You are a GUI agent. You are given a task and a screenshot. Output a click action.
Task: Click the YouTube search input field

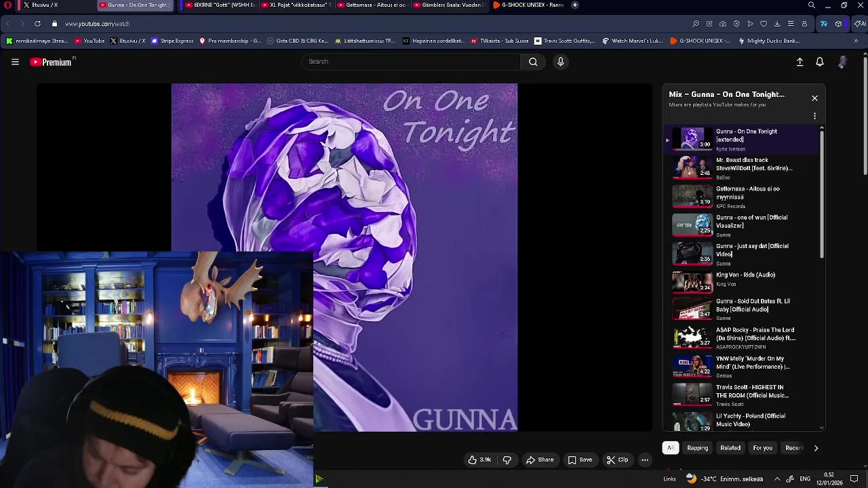click(x=411, y=62)
